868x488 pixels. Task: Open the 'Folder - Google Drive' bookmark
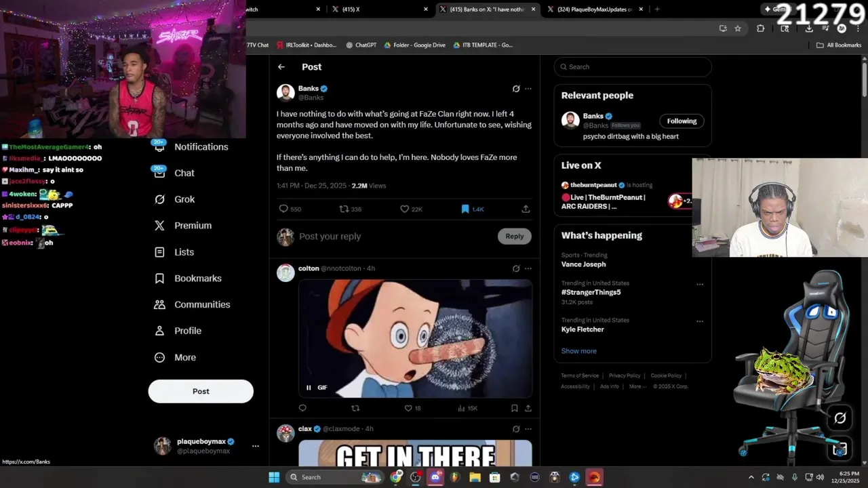click(414, 45)
